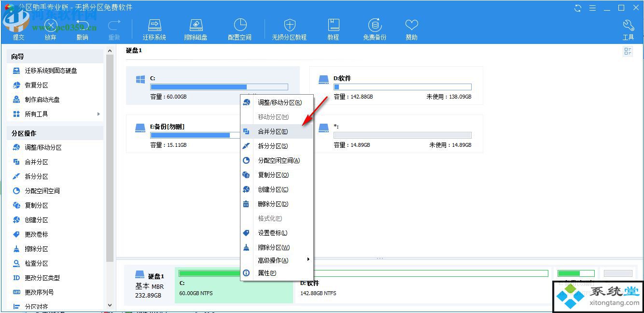This screenshot has height=313, width=644.
Task: Click the 赞助 heart icon
Action: pos(411,29)
